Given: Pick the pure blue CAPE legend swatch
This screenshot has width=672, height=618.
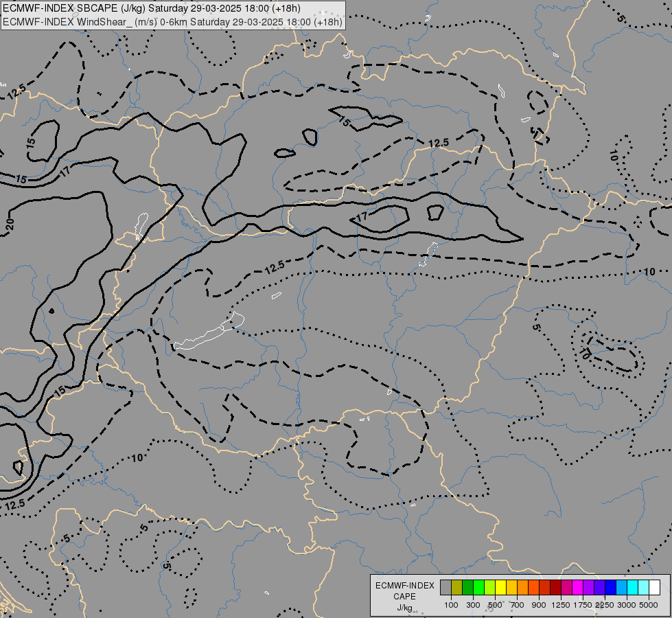Looking at the screenshot, I should point(611,587).
